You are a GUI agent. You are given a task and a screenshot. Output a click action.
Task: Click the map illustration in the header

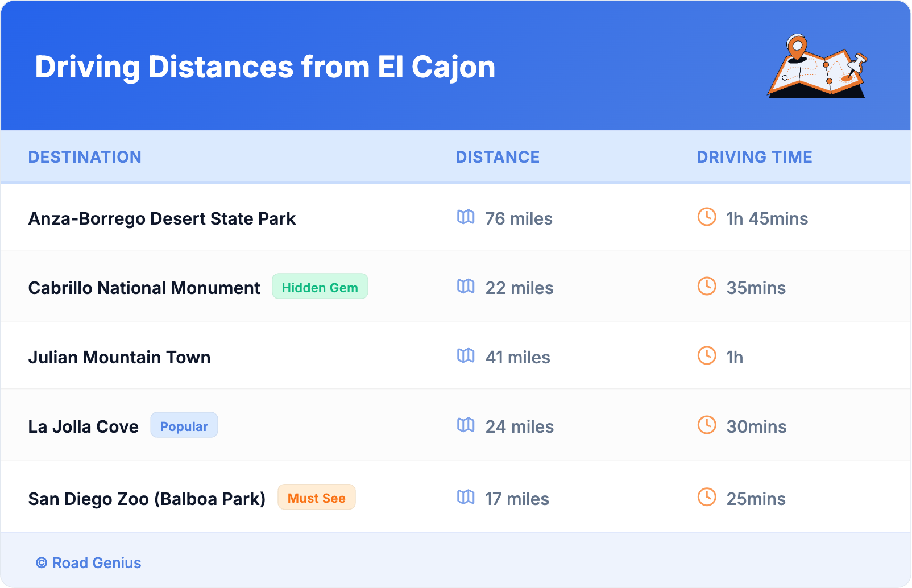tap(817, 67)
